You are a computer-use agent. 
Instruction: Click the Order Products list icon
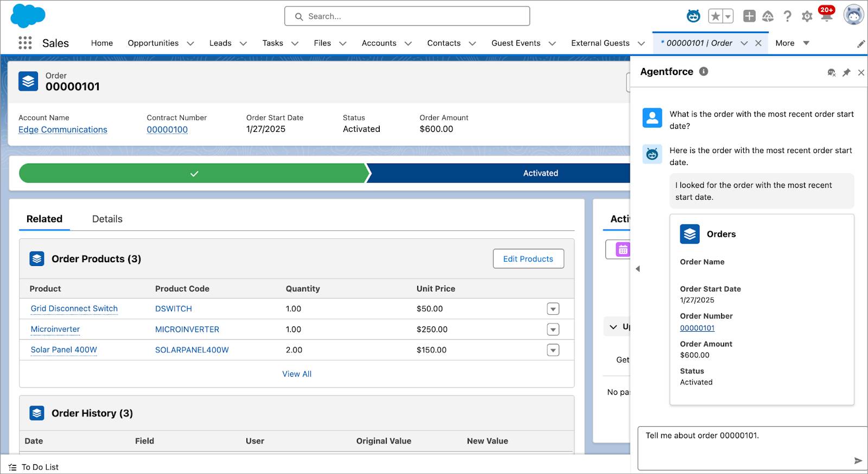click(x=37, y=258)
